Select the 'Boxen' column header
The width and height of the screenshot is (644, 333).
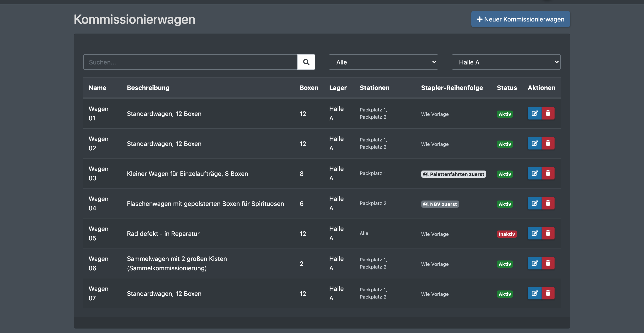coord(309,88)
